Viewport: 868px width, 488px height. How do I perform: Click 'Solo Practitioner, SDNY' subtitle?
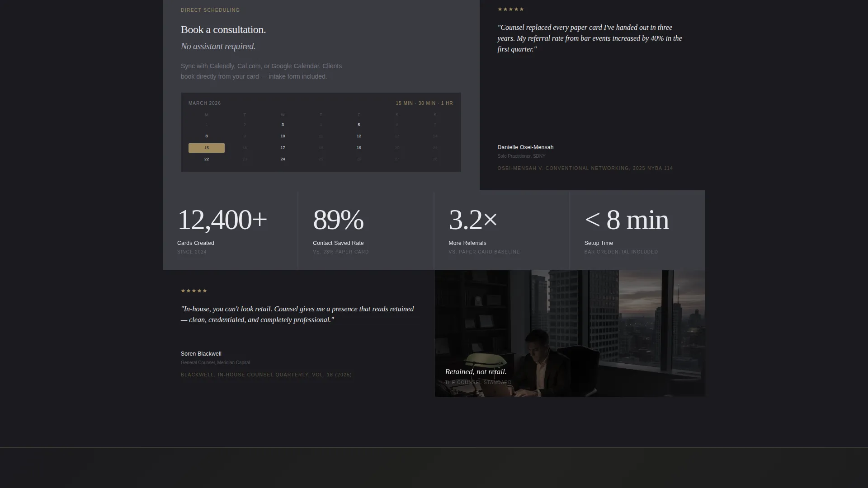coord(521,156)
